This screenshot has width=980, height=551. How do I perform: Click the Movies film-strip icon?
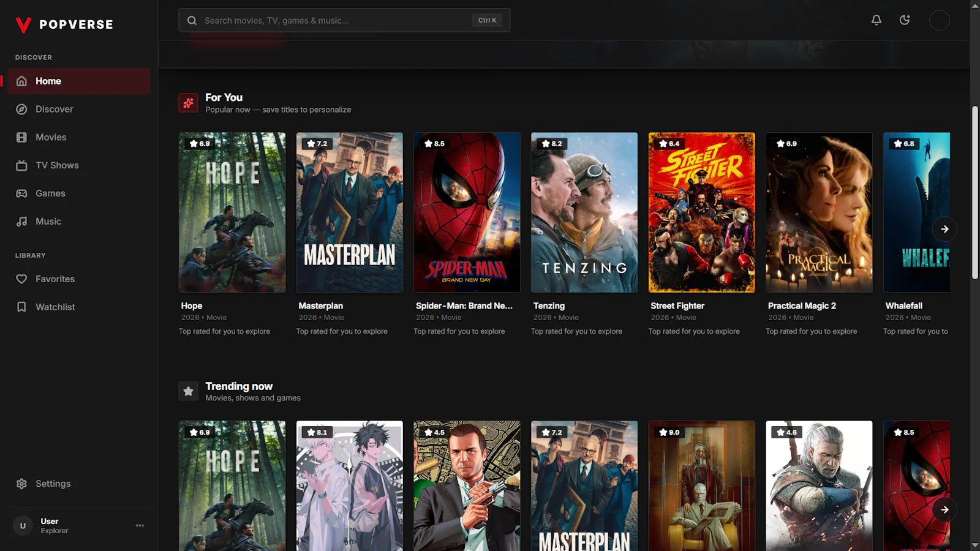pos(21,137)
